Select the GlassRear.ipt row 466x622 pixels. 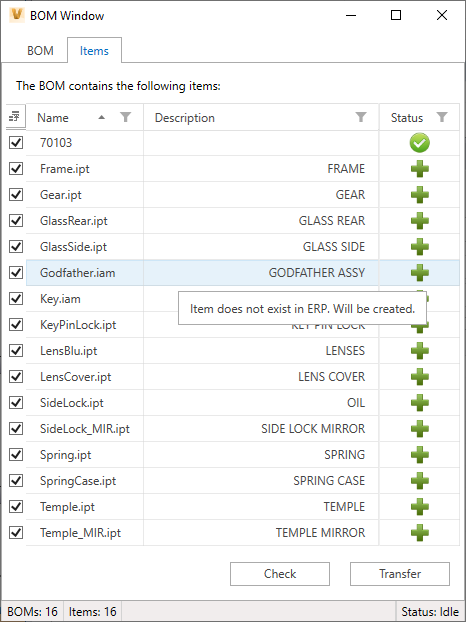(x=243, y=221)
